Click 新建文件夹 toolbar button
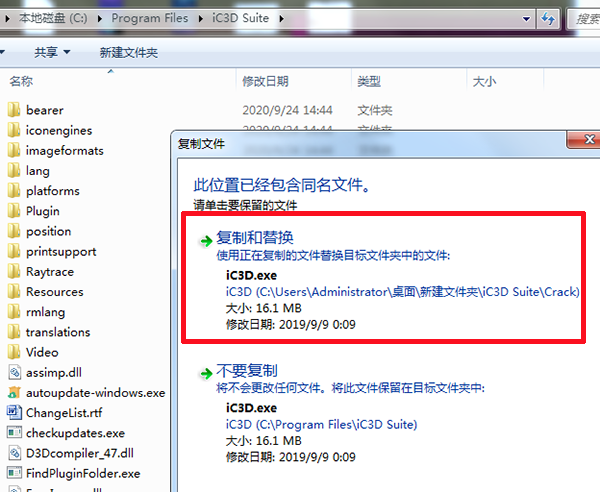The height and width of the screenshot is (492, 600). 129,52
